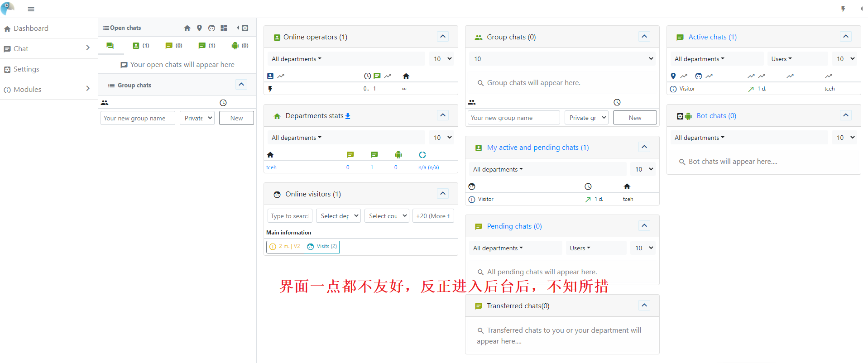Click the dashboard grid icon in Open chats

point(224,28)
